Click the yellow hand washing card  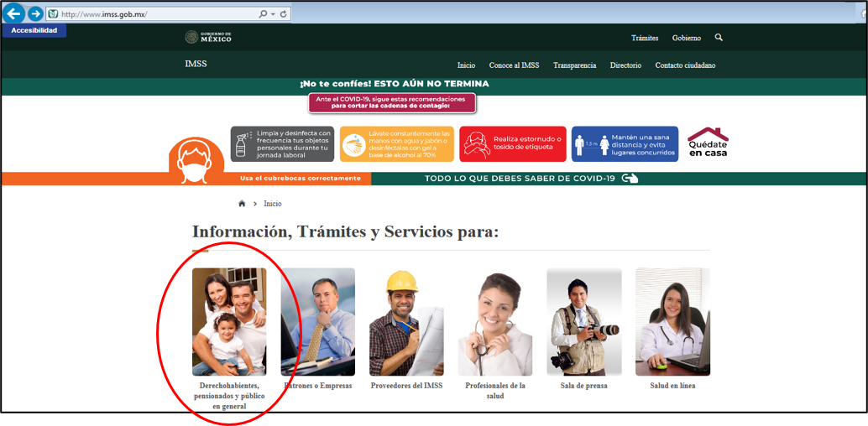pos(397,144)
